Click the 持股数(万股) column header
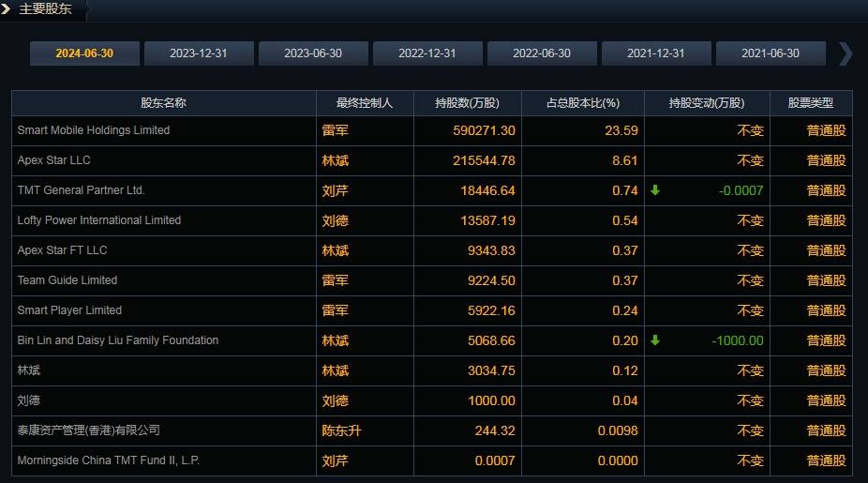The width and height of the screenshot is (868, 483). (x=467, y=103)
